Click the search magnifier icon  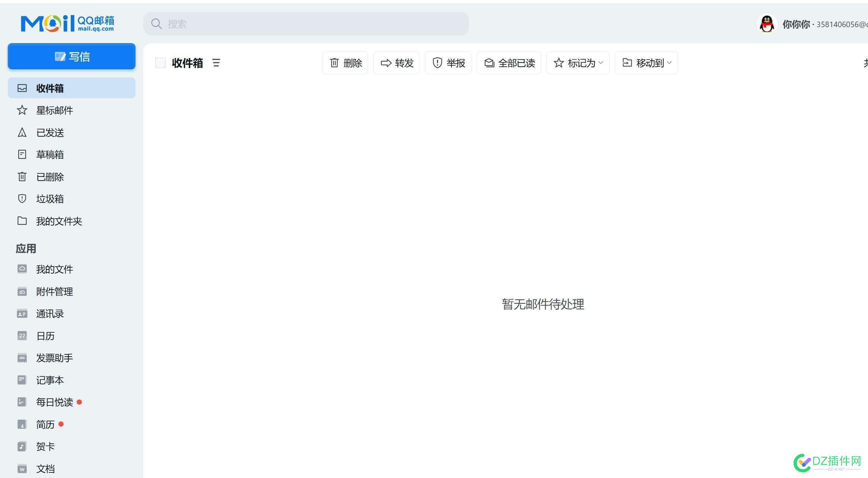[156, 24]
